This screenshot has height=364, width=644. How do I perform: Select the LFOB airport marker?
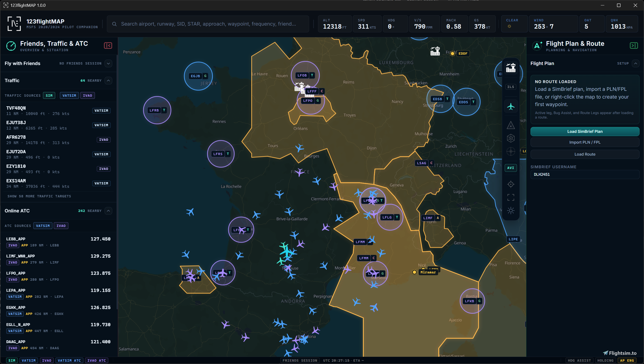point(305,75)
